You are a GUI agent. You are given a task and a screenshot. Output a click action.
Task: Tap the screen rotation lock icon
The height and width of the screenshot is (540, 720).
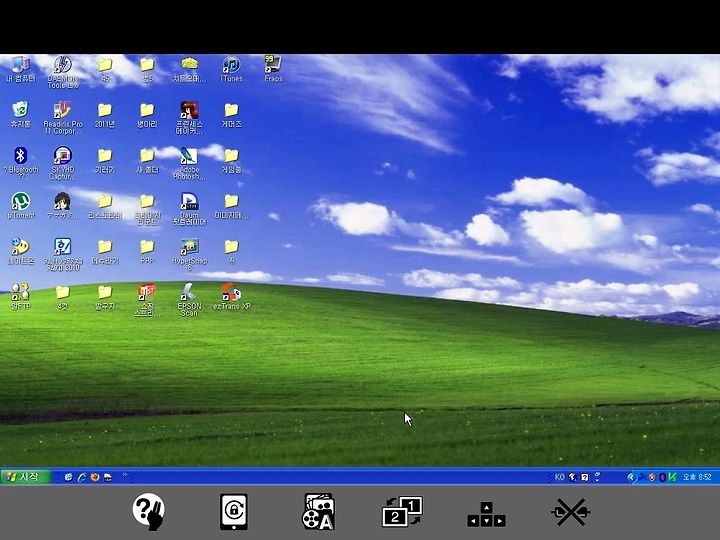click(x=234, y=512)
